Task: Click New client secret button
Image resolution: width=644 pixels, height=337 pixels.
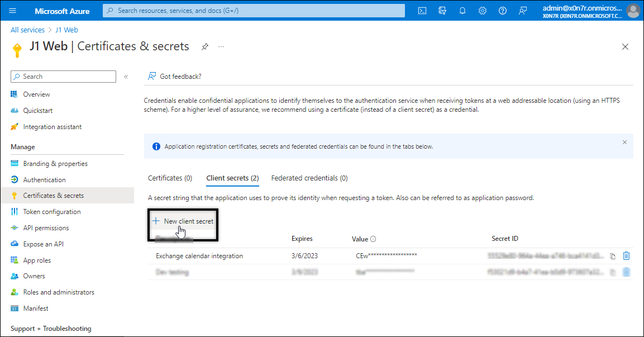Action: coord(183,221)
